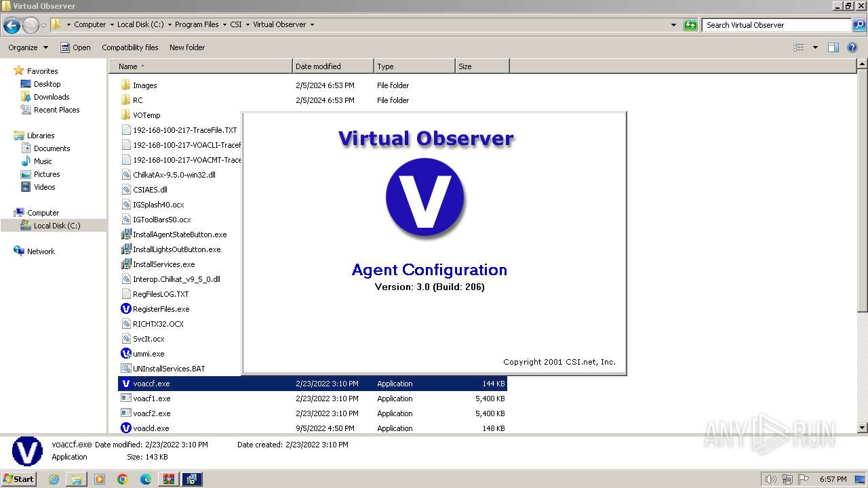Expand the address bar history dropdown
This screenshot has width=868, height=488.
(673, 25)
